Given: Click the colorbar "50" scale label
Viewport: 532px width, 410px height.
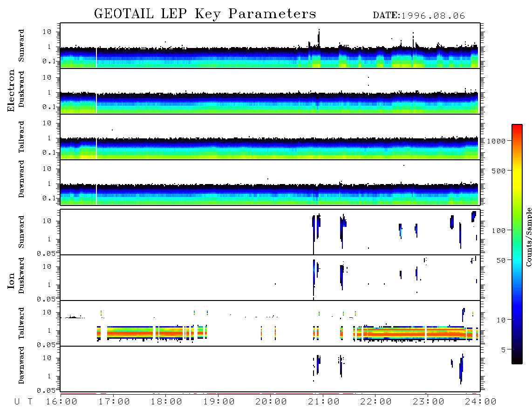Looking at the screenshot, I should pyautogui.click(x=501, y=260).
